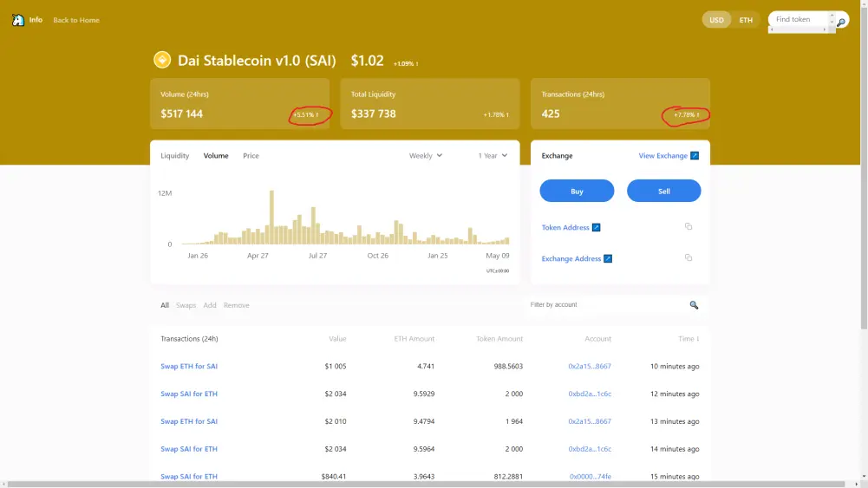Open the 12 minutes ago Swap SAI for ETH
This screenshot has height=488, width=868.
(x=189, y=394)
